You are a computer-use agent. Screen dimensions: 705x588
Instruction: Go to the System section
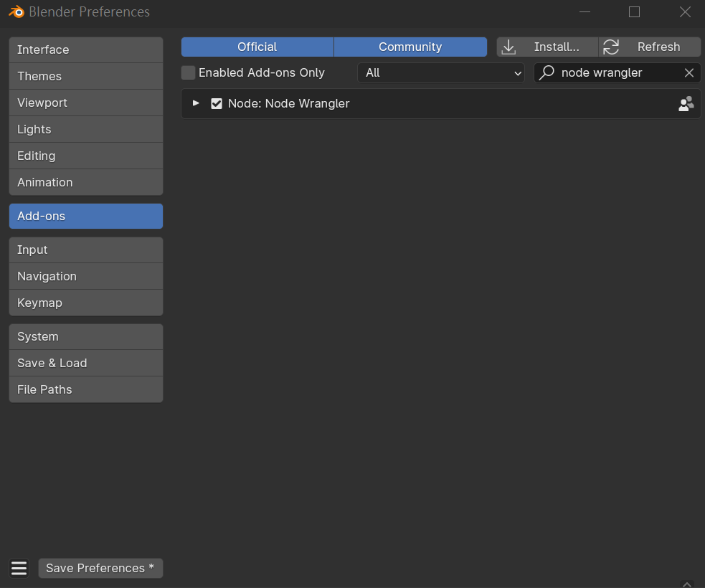click(86, 337)
